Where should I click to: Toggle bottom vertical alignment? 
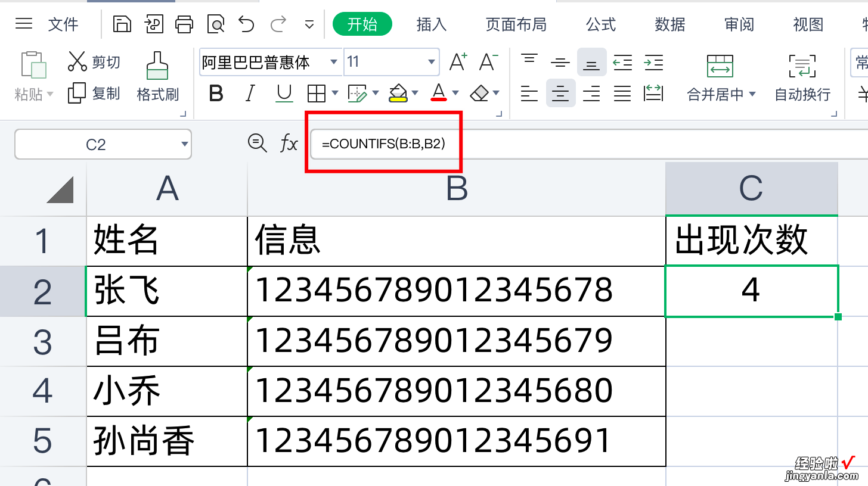(x=591, y=62)
